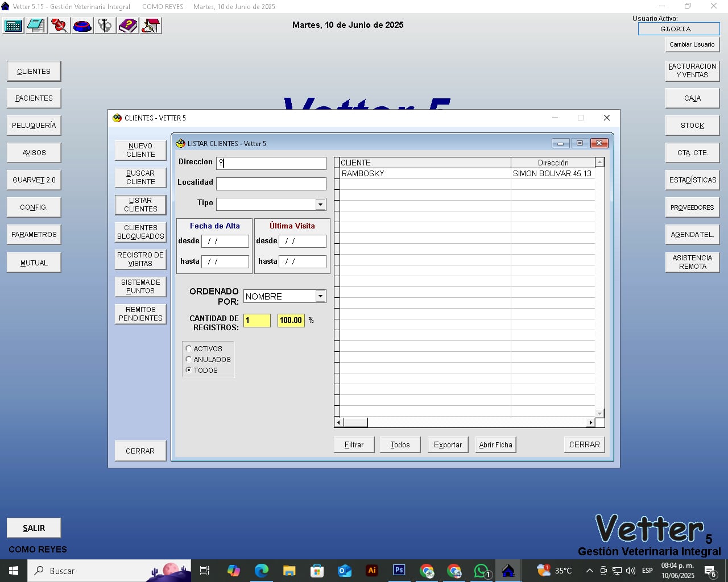This screenshot has width=728, height=582.
Task: Click the red pushpin toolbar icon
Action: coord(59,26)
